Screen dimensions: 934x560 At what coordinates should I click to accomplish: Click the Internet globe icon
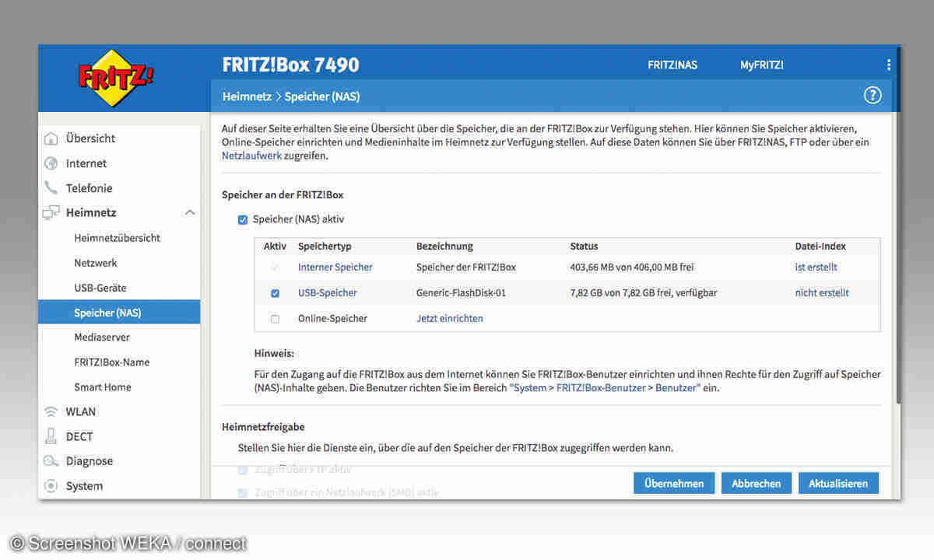(51, 163)
